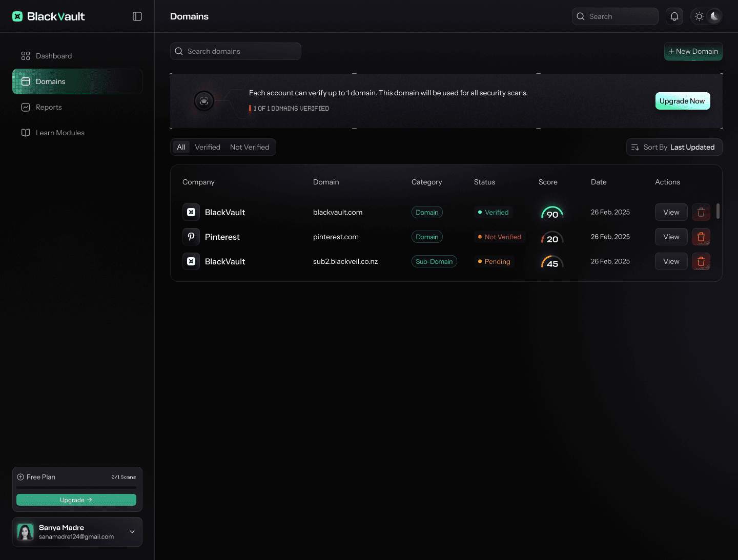Click the Date column header
Image resolution: width=738 pixels, height=560 pixels.
[x=599, y=182]
